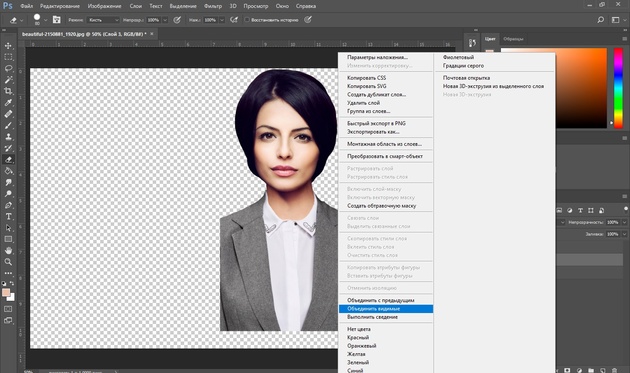Select the Hand tool
The image size is (630, 373).
pyautogui.click(x=8, y=250)
